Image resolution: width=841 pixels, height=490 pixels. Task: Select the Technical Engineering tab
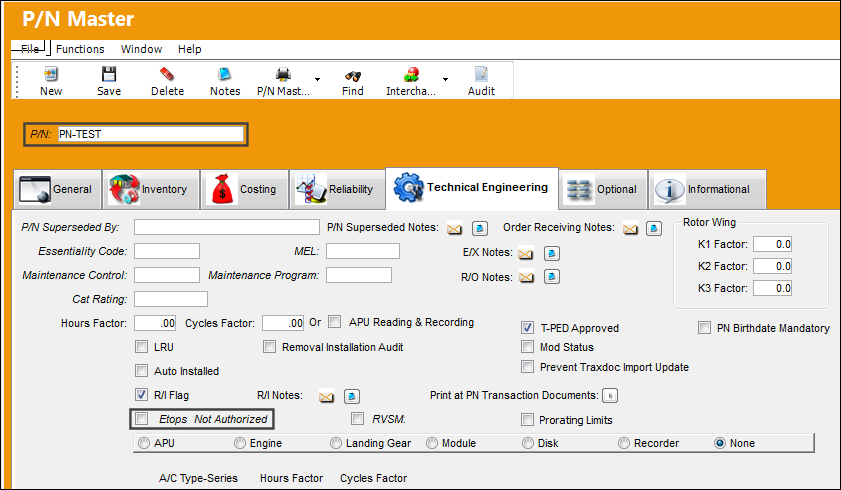(471, 187)
